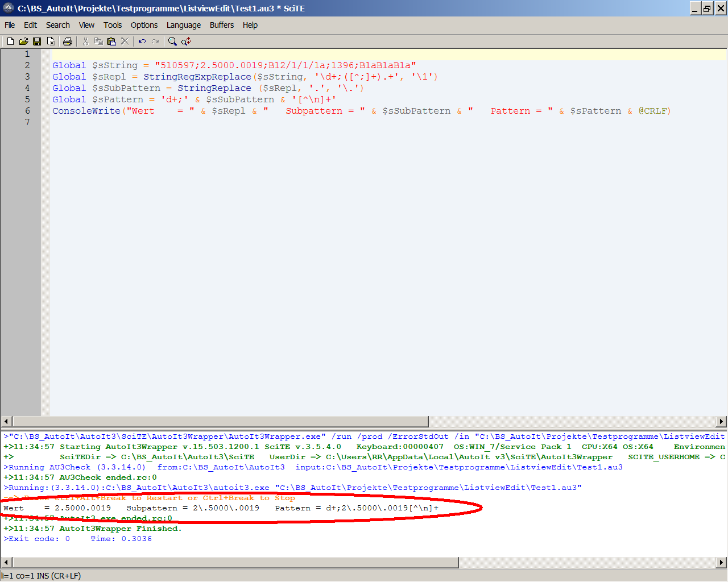Screen dimensions: 728x582
Task: Close the current file via toolbar icon
Action: click(x=51, y=41)
